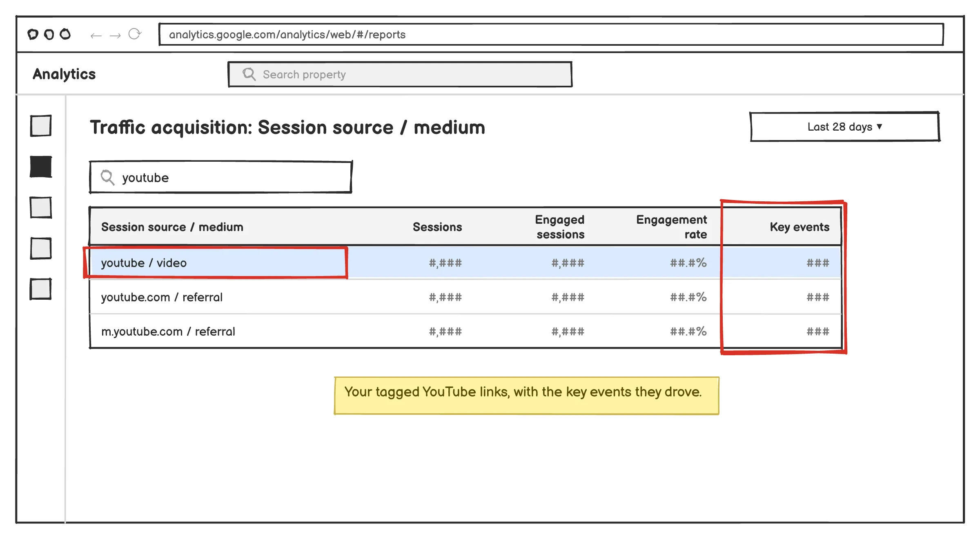Reload the page with the refresh icon
980x539 pixels.
coord(135,34)
